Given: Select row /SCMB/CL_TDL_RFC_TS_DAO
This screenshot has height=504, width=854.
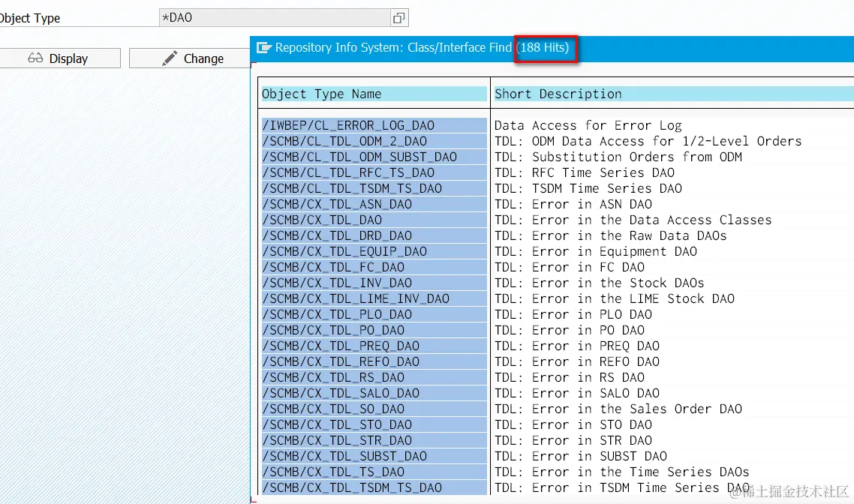Looking at the screenshot, I should coord(374,173).
